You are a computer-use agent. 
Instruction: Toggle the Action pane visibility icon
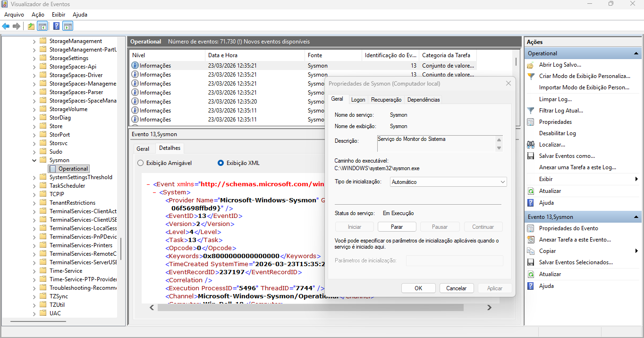click(68, 26)
